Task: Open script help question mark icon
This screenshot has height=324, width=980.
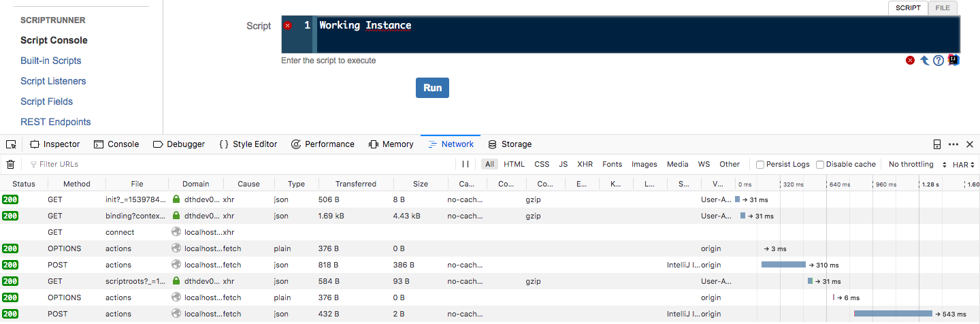Action: tap(938, 60)
